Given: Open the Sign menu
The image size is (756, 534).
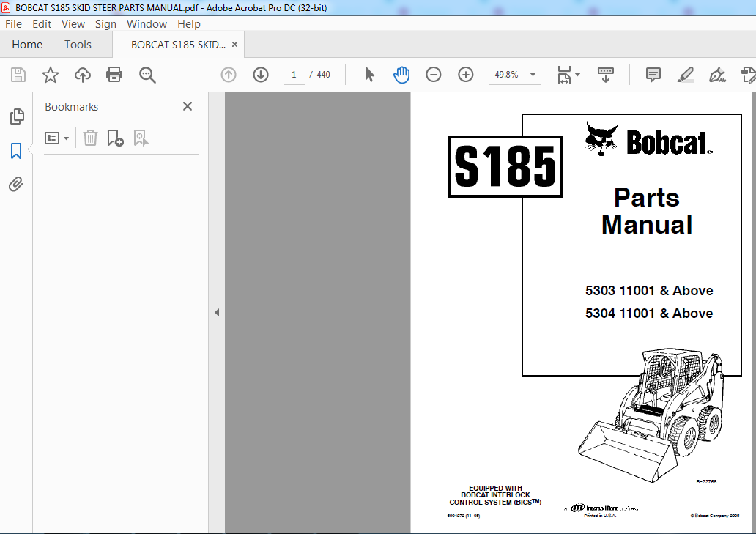Looking at the screenshot, I should click(x=105, y=24).
